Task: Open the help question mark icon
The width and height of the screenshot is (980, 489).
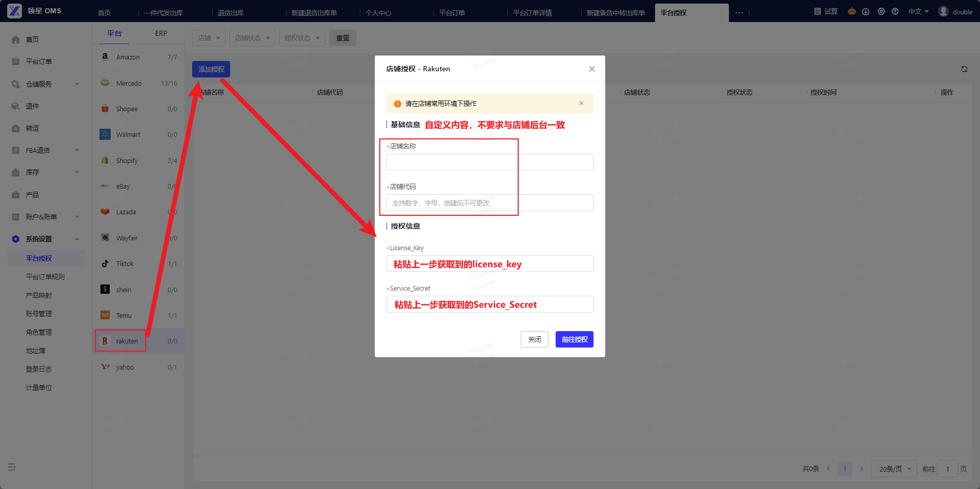Action: [x=895, y=11]
